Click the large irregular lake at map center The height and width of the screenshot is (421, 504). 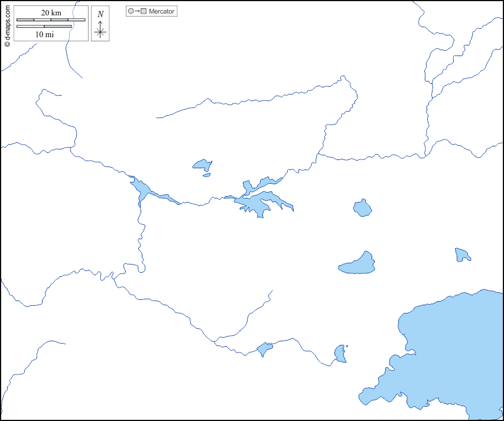(259, 203)
